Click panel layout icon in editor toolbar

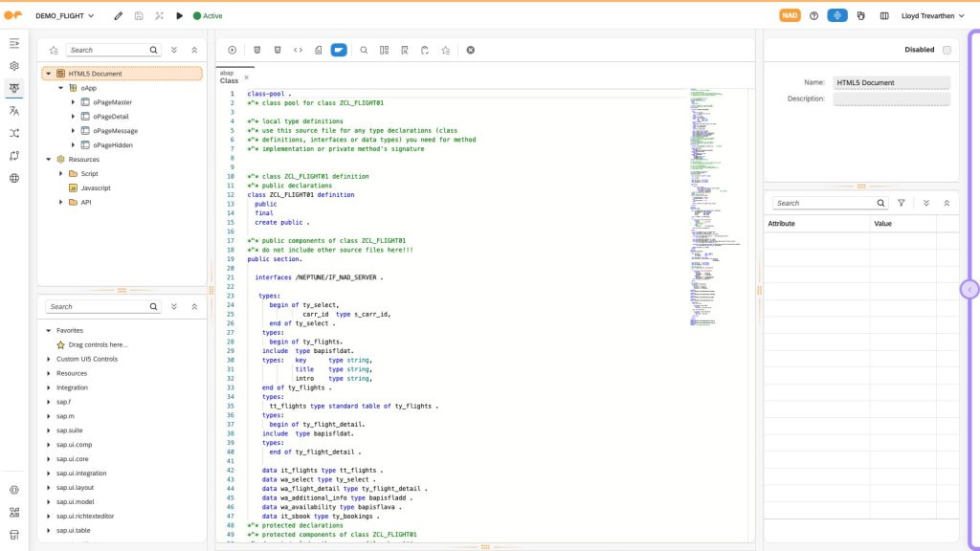[385, 50]
